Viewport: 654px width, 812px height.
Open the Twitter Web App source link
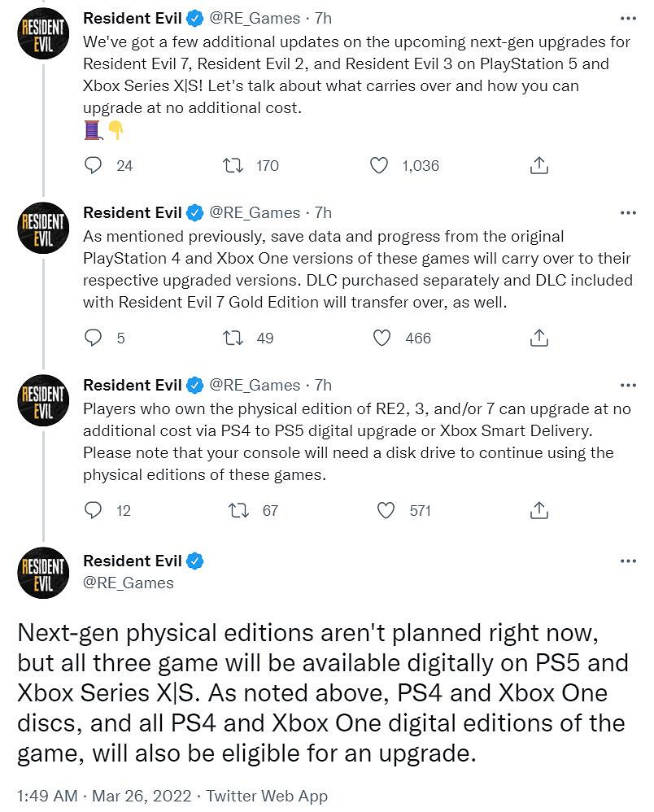point(267,797)
